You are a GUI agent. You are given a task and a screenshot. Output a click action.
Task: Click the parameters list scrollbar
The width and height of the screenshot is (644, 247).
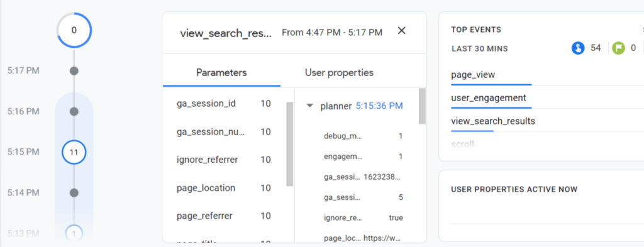(x=289, y=144)
